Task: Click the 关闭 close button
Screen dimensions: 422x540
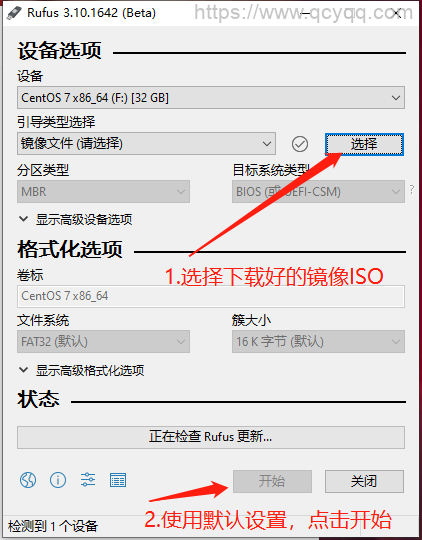Action: pos(364,481)
